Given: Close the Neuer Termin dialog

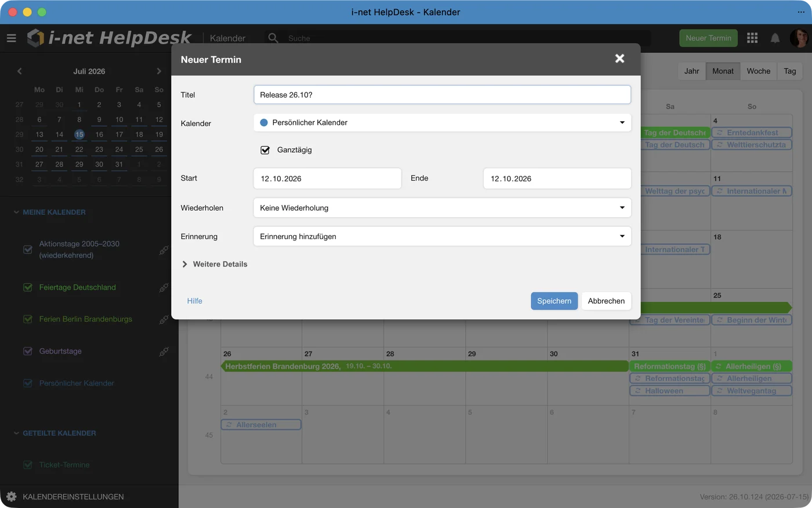Looking at the screenshot, I should click(x=619, y=59).
